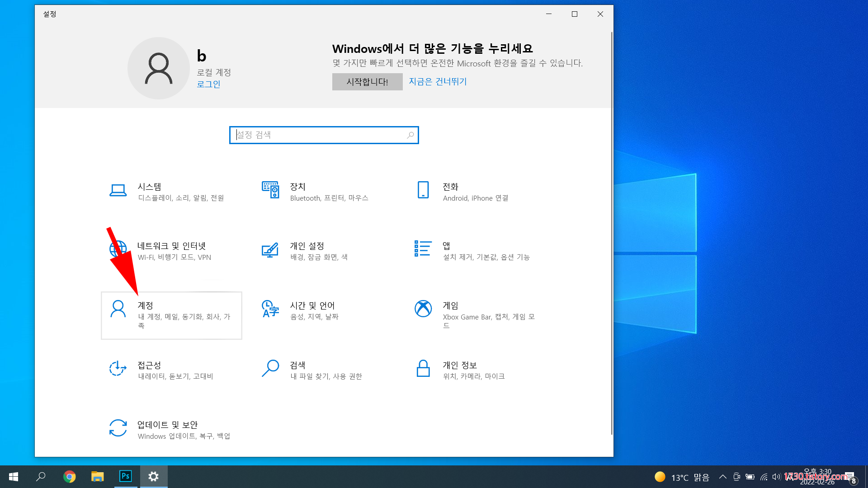Open Google Chrome from the taskbar
The image size is (868, 488).
69,477
